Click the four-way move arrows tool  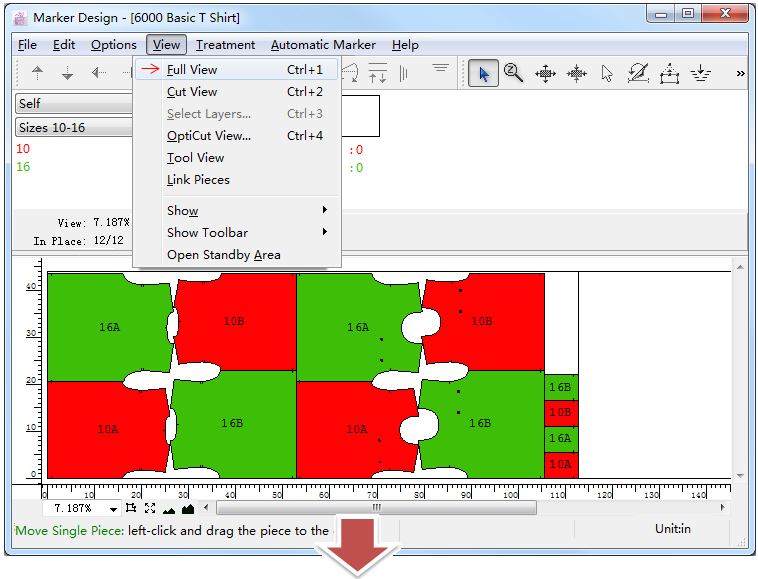click(545, 73)
